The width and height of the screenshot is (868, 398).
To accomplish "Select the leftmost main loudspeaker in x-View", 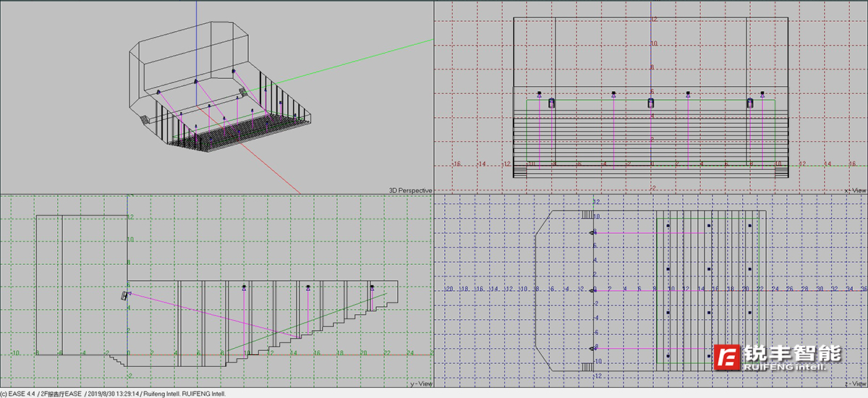I will [551, 103].
